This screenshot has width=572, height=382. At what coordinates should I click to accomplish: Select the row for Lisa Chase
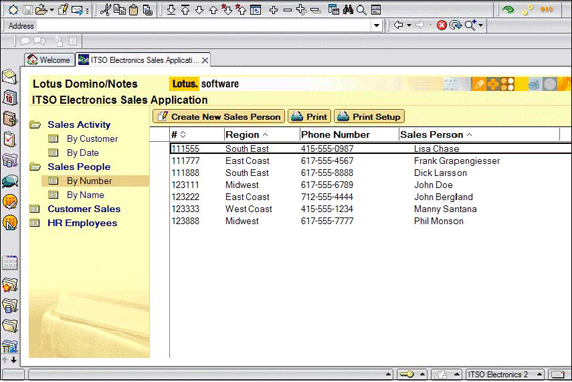[x=371, y=148]
